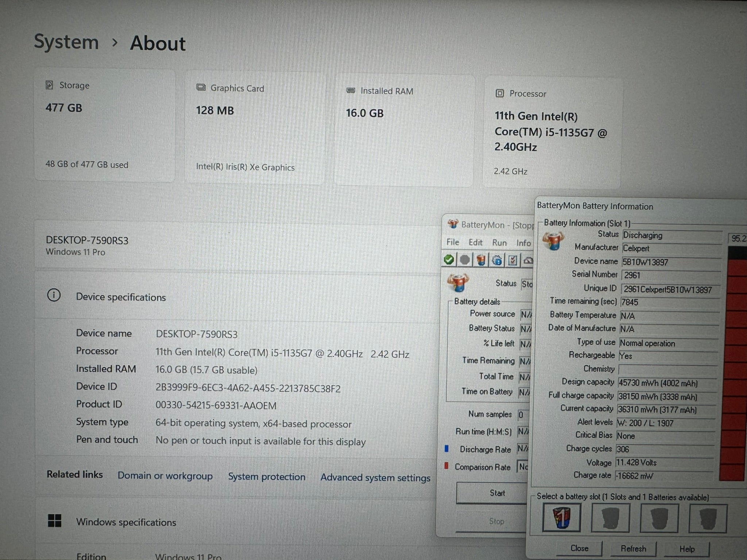Open the System protection link
The height and width of the screenshot is (560, 747).
(x=267, y=477)
